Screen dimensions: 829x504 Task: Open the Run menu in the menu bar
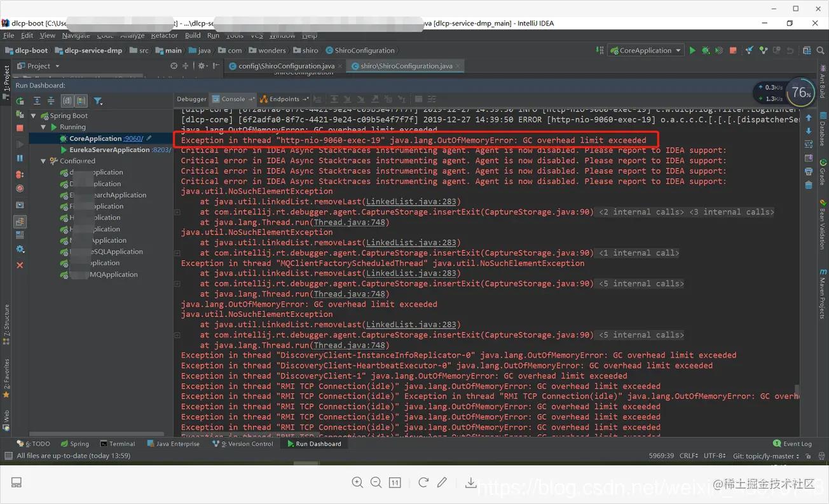pos(213,35)
